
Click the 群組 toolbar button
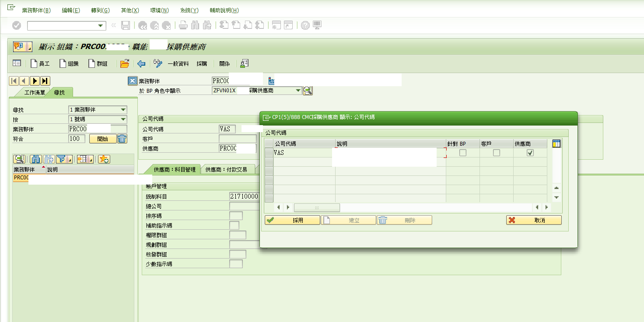98,64
